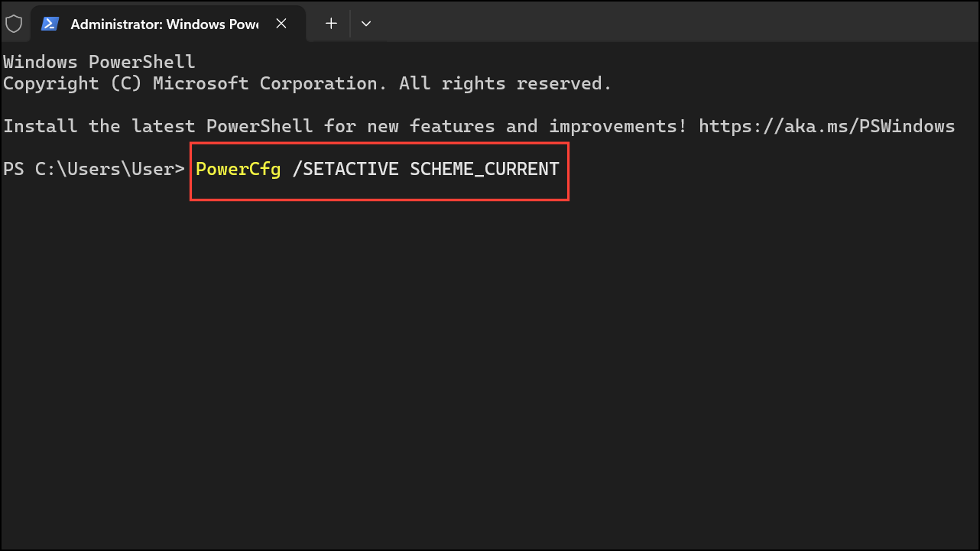Viewport: 980px width, 551px height.
Task: Click the word Copyright in the terminal
Action: 51,83
